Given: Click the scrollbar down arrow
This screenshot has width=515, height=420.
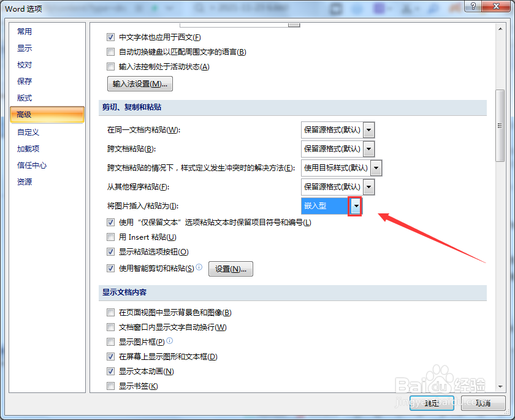Looking at the screenshot, I should [500, 387].
